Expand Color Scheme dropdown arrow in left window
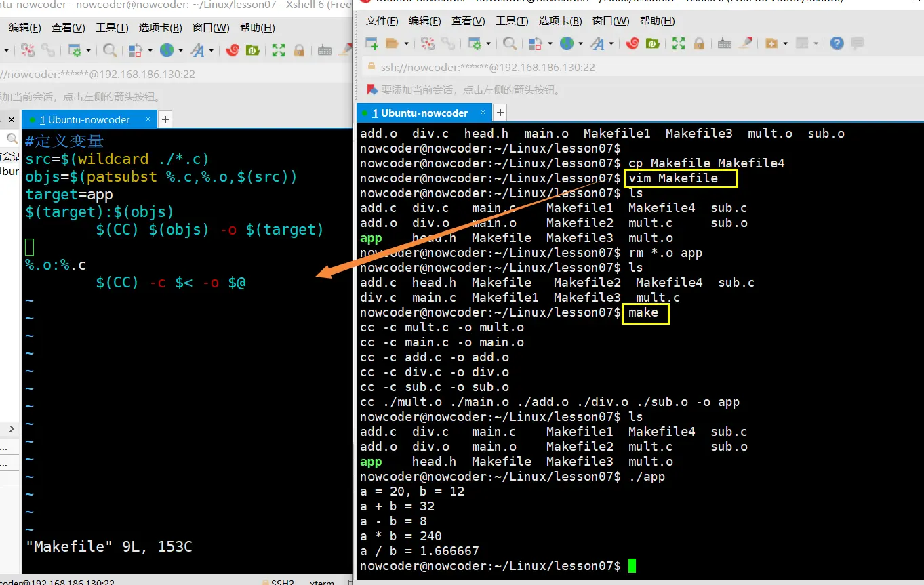 [149, 50]
